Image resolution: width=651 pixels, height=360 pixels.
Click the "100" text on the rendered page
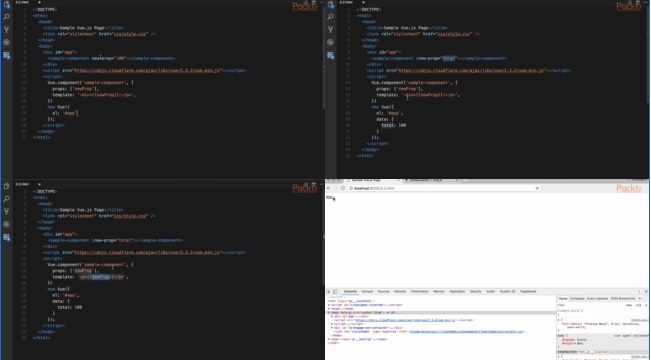coord(329,198)
